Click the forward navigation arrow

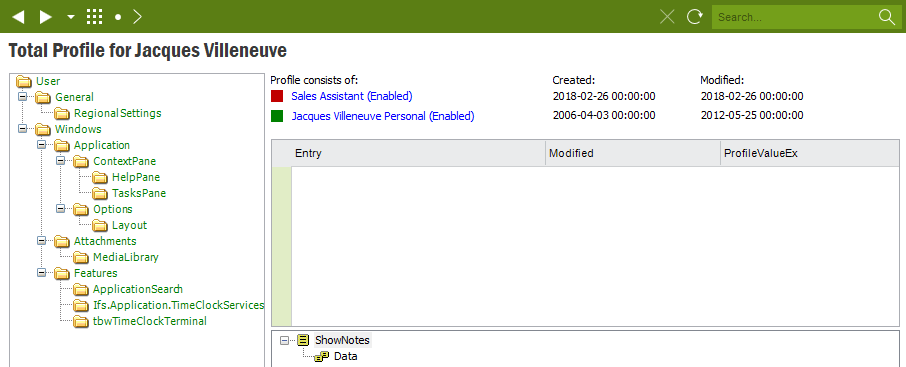(46, 17)
